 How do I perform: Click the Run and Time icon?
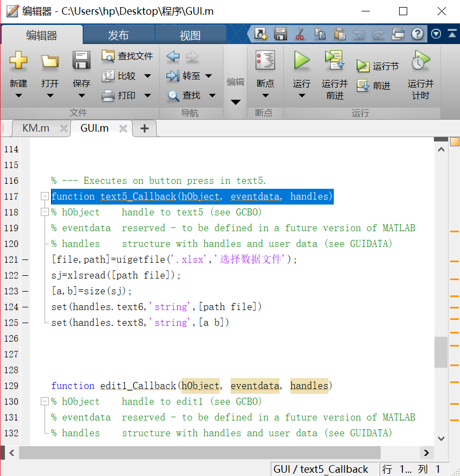[x=420, y=60]
